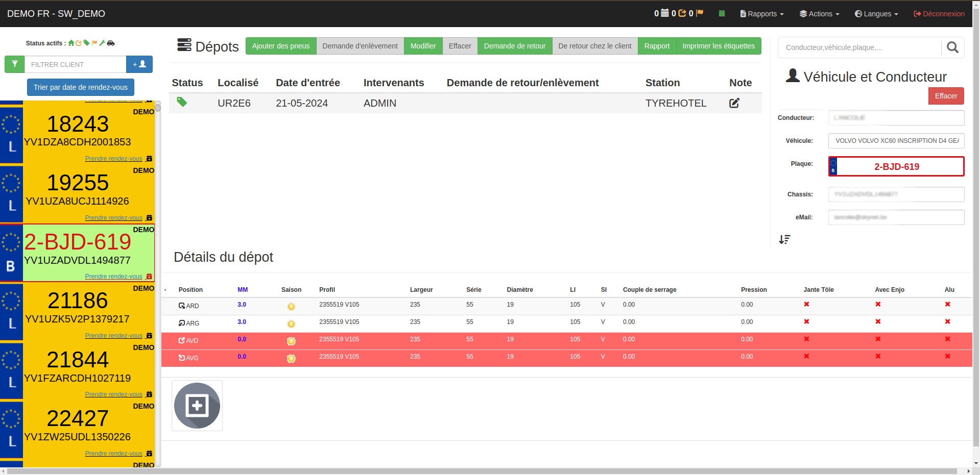Click the Jante Tôle red cross in AVD row
The image size is (980, 475).
click(x=806, y=339)
